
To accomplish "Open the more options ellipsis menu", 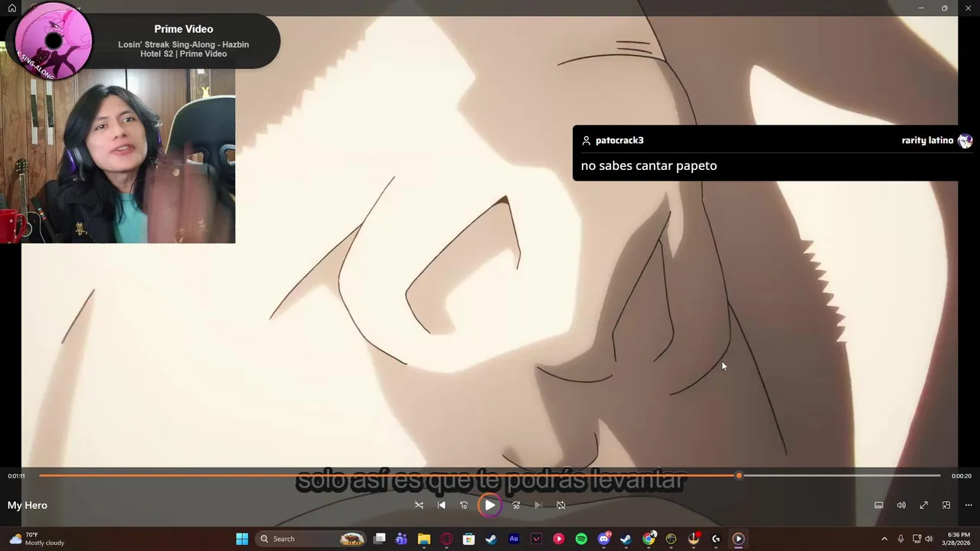I will [x=969, y=505].
